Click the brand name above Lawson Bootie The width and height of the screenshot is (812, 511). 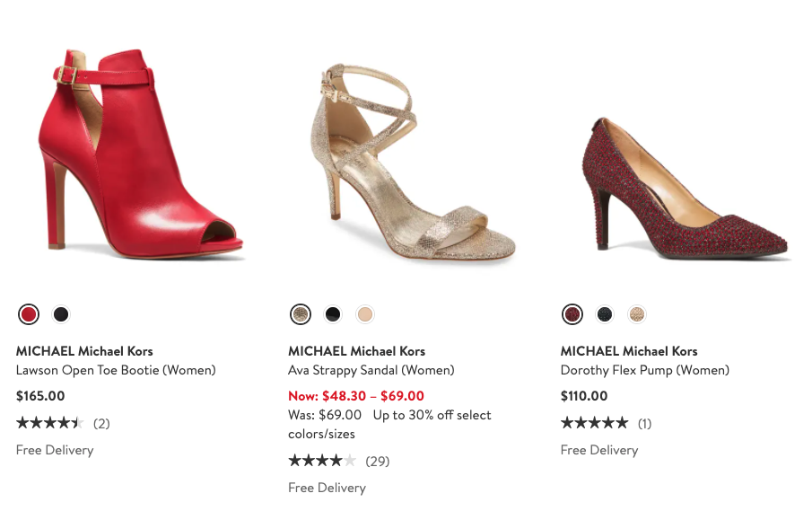click(x=84, y=351)
